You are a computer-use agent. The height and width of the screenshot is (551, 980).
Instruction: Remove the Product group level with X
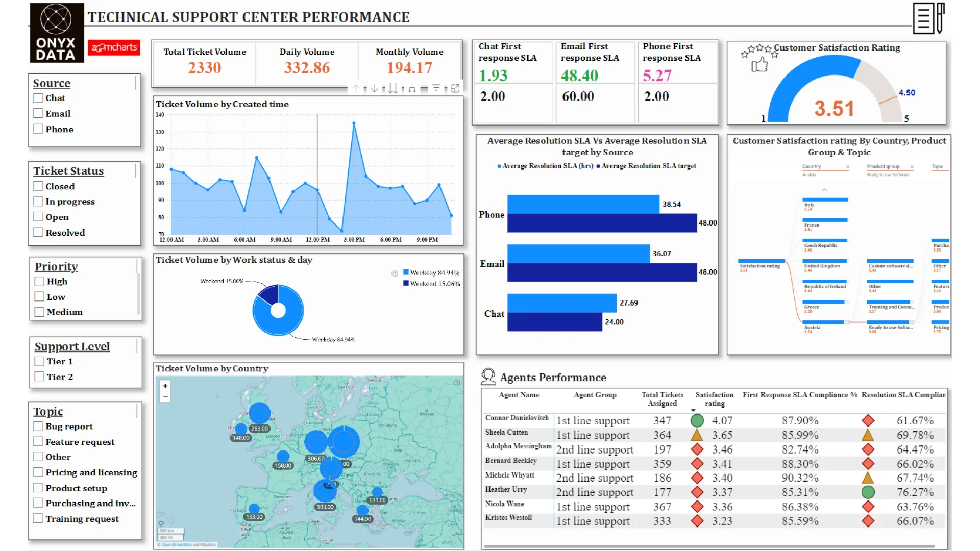[912, 167]
